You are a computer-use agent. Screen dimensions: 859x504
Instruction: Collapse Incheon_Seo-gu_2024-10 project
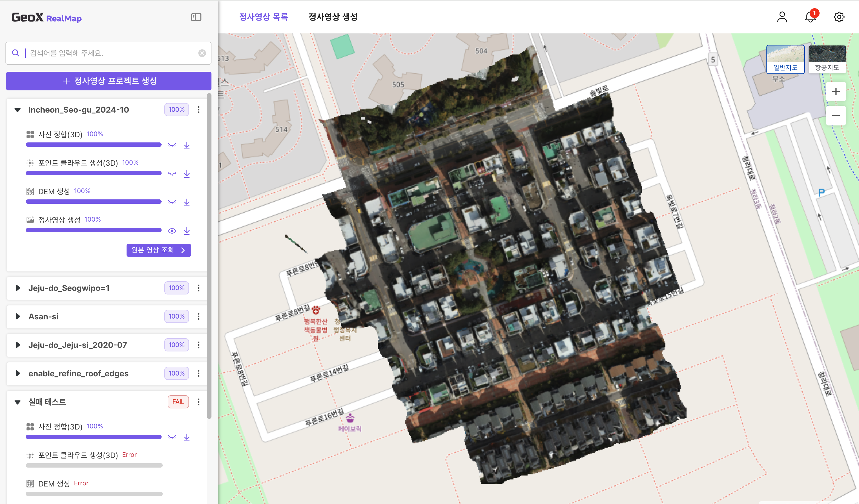coord(18,110)
